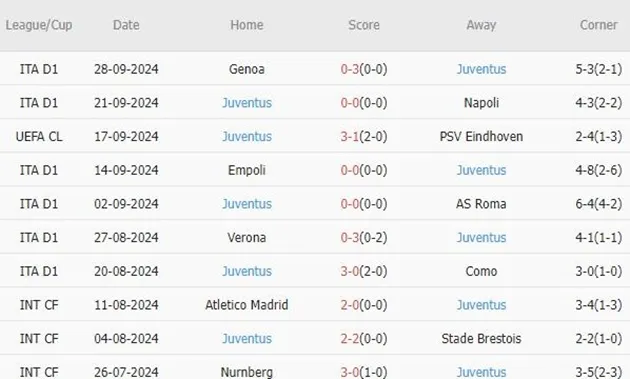The image size is (630, 379).
Task: Click the League/Cup column header
Action: 39,25
